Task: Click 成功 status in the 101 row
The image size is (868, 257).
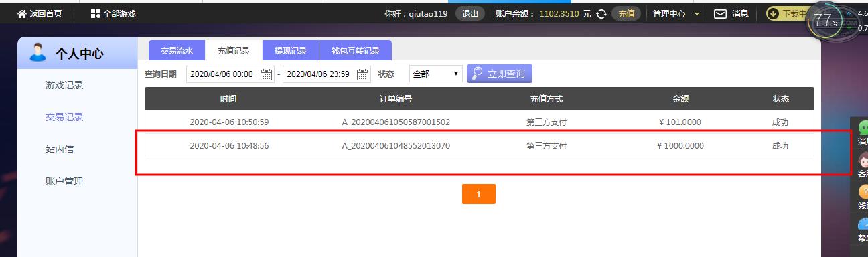Action: click(780, 122)
